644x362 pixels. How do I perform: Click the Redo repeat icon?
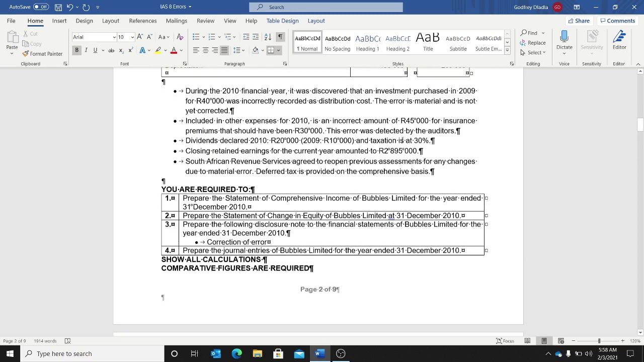click(x=86, y=7)
